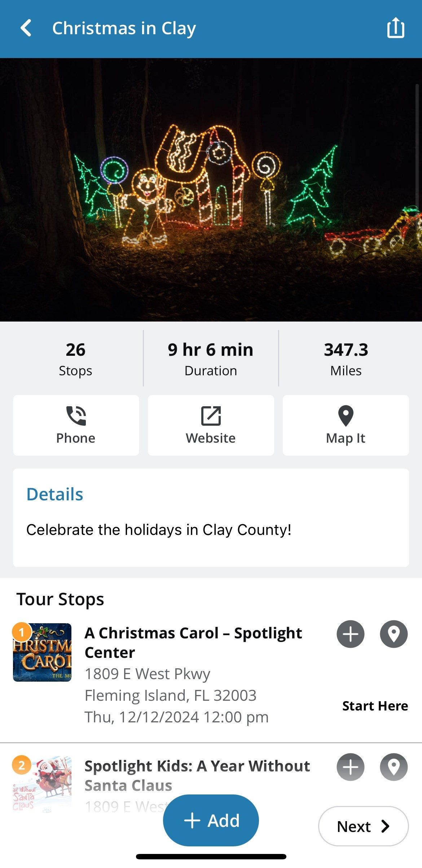This screenshot has height=868, width=422.
Task: Tap the Details section heading
Action: [55, 494]
